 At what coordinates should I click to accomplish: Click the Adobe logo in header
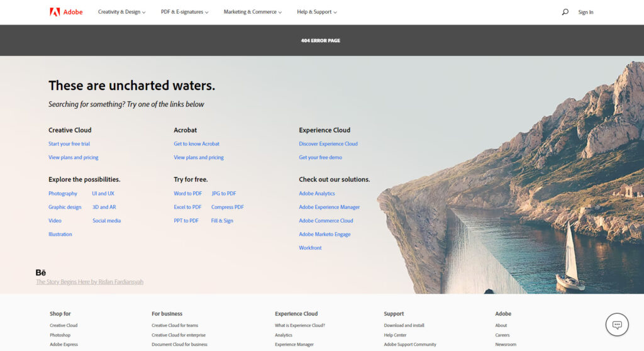66,12
